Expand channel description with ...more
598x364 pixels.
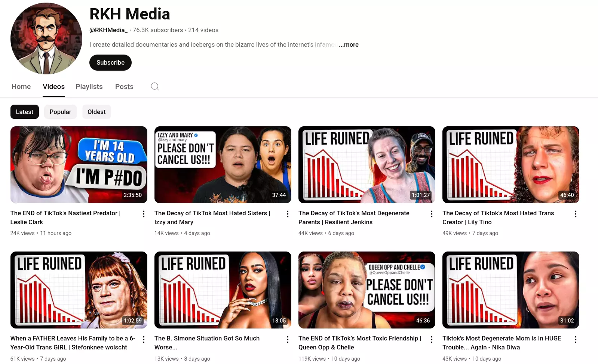click(349, 44)
